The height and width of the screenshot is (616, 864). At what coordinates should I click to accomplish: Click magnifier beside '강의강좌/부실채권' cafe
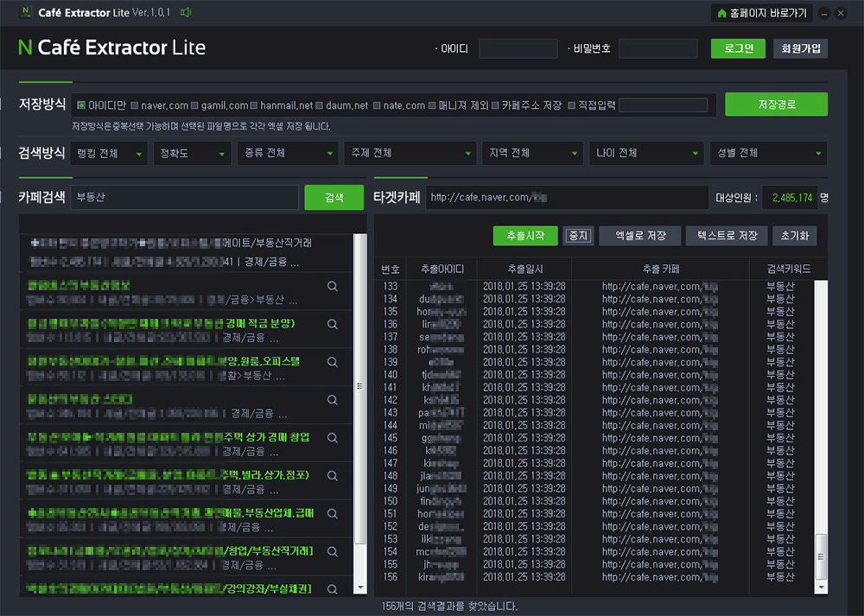(333, 589)
